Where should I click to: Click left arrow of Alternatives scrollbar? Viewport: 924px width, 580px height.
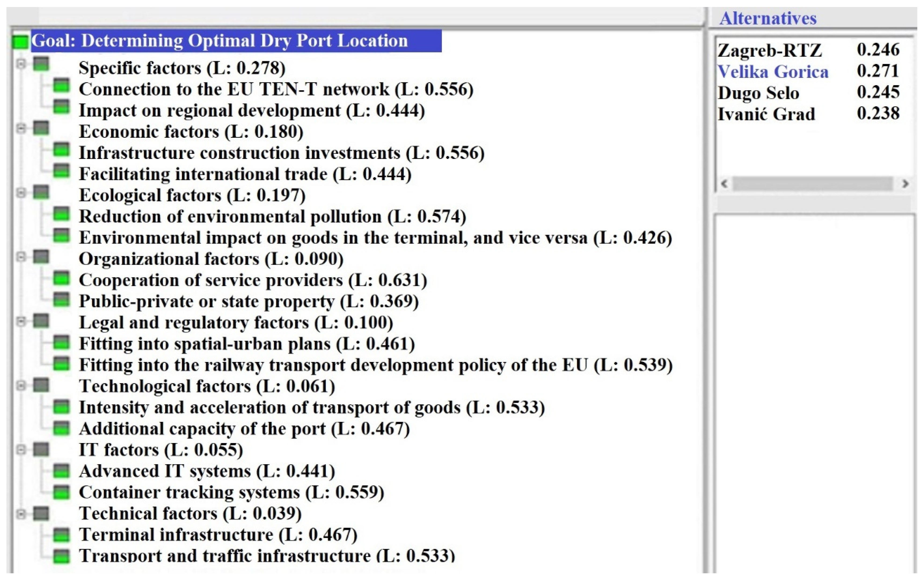tap(724, 183)
